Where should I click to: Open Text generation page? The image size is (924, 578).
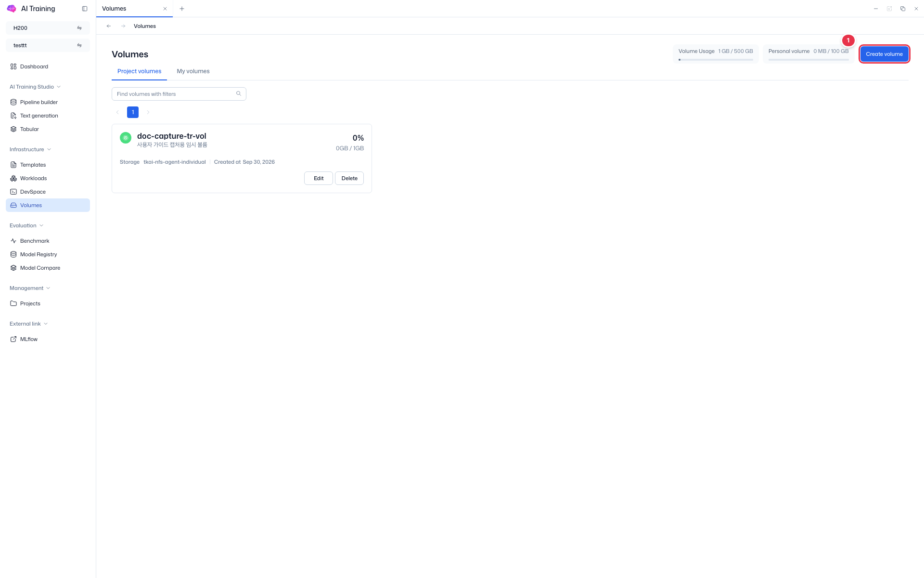tap(48, 116)
